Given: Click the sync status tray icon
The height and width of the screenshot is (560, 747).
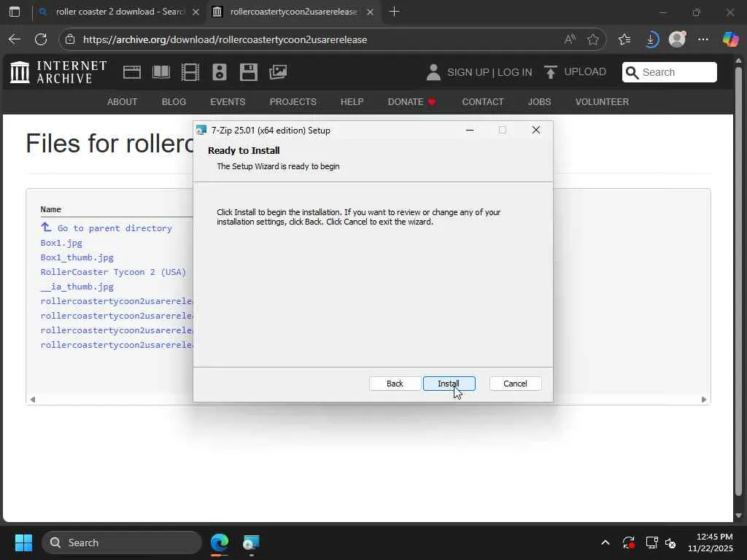Looking at the screenshot, I should click(x=628, y=542).
